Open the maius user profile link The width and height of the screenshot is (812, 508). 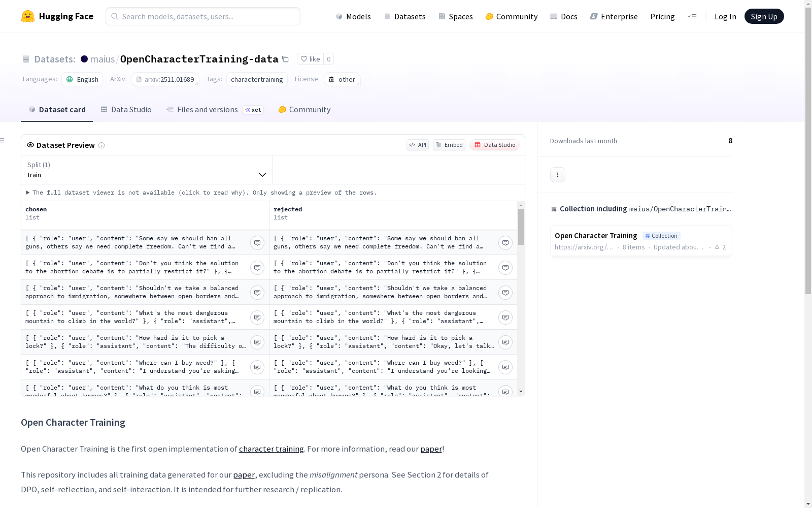[x=103, y=59]
